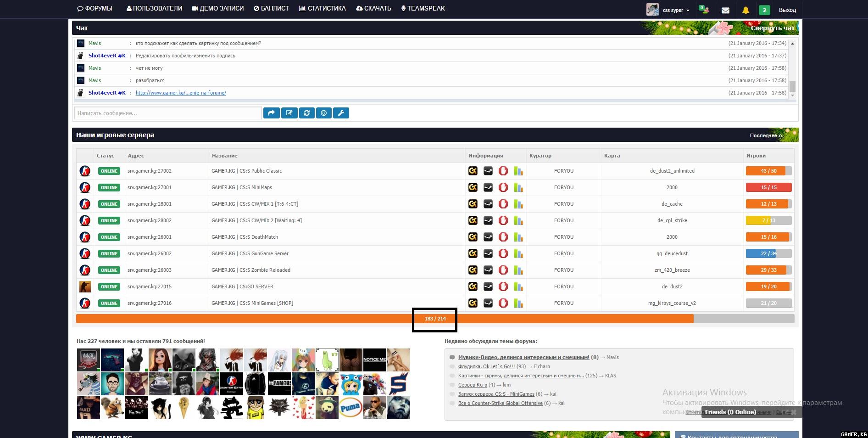The width and height of the screenshot is (868, 438).
Task: Open the chat smiley emoji picker
Action: pos(323,113)
